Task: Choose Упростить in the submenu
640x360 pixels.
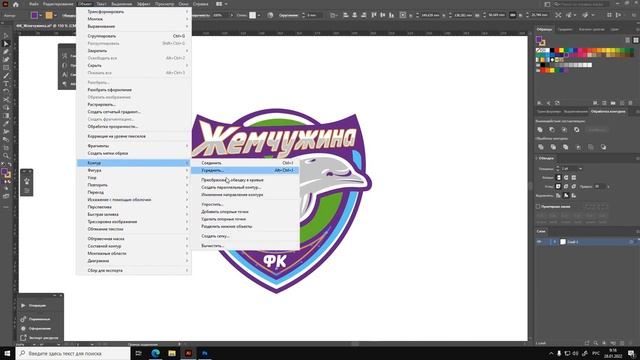Action: (245, 204)
